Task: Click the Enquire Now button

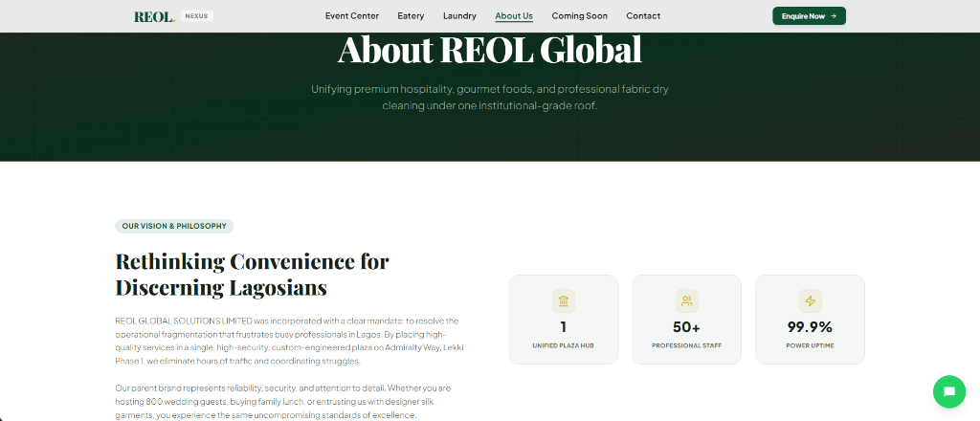Action: click(x=809, y=16)
